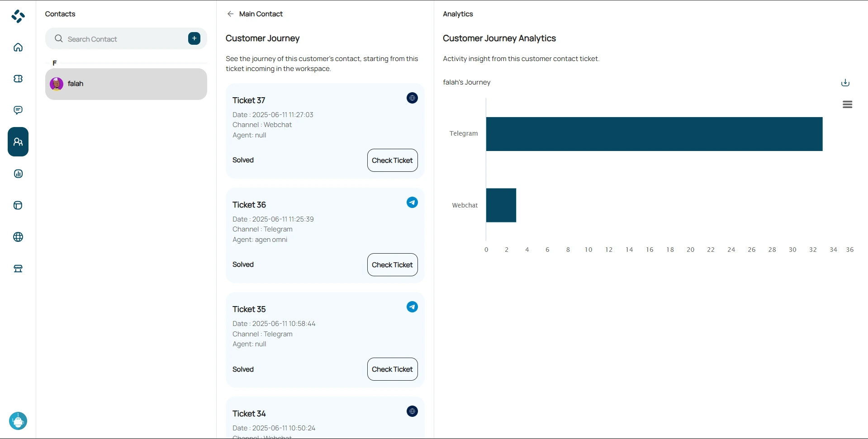Image resolution: width=868 pixels, height=439 pixels.
Task: Click the Solved status on Ticket 36
Action: (243, 264)
